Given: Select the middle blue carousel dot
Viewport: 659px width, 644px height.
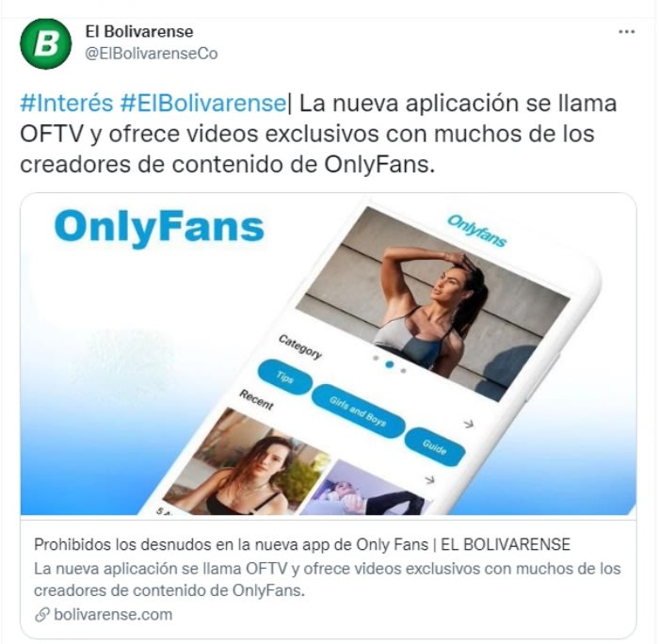Looking at the screenshot, I should pyautogui.click(x=390, y=364).
